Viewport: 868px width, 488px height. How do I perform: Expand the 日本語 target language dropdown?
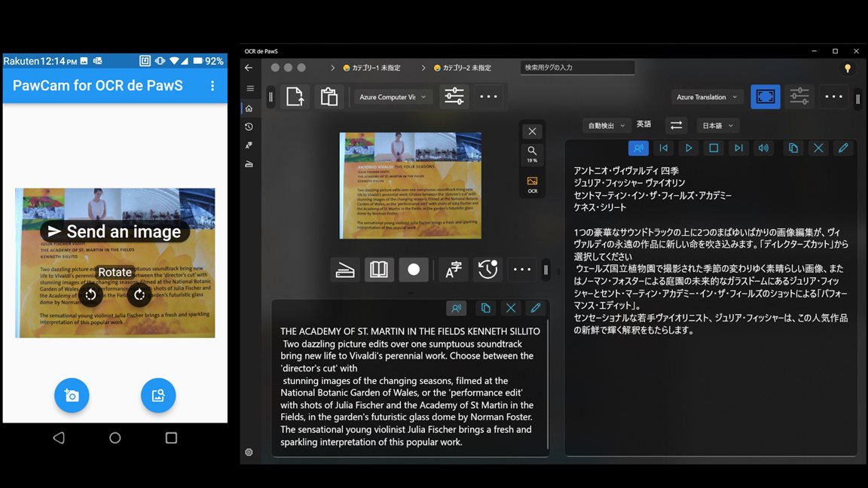pos(717,126)
